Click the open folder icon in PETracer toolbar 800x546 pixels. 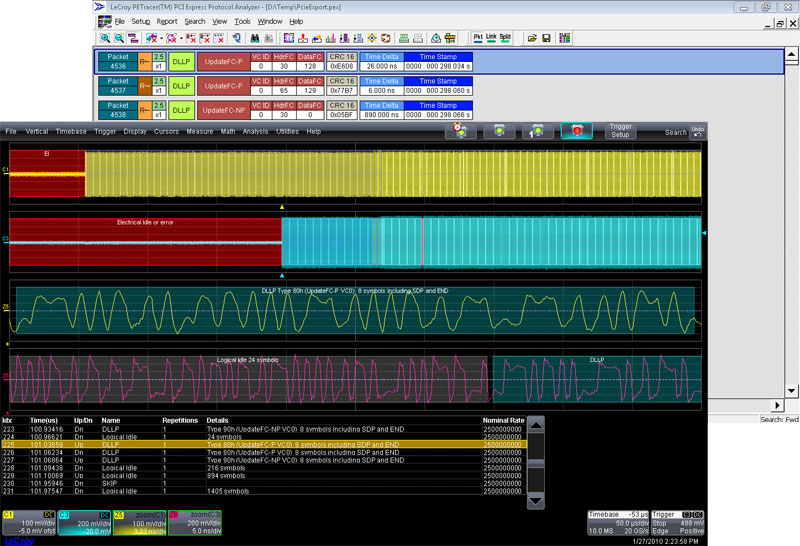coord(532,38)
